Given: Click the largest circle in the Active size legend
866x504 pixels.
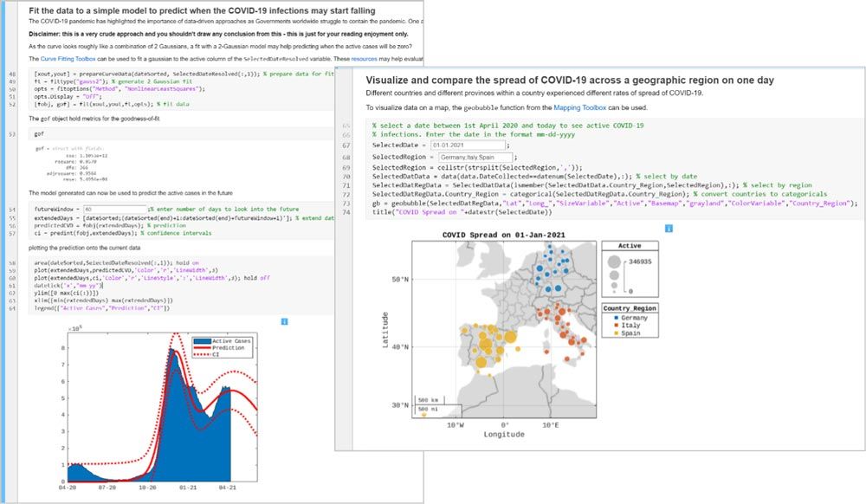Looking at the screenshot, I should coord(613,262).
